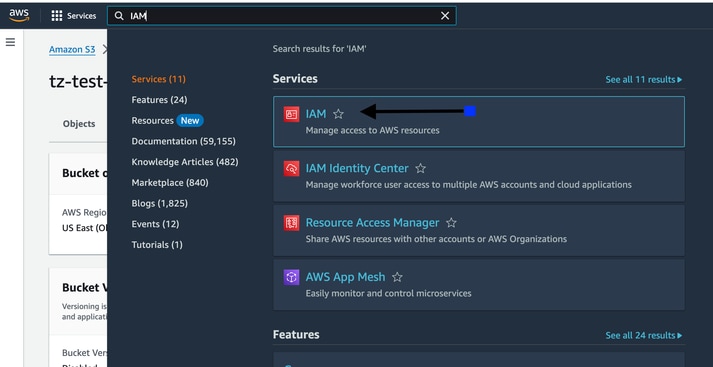Image resolution: width=713 pixels, height=367 pixels.
Task: Click 'Manage access to AWS resources' description
Action: [372, 131]
